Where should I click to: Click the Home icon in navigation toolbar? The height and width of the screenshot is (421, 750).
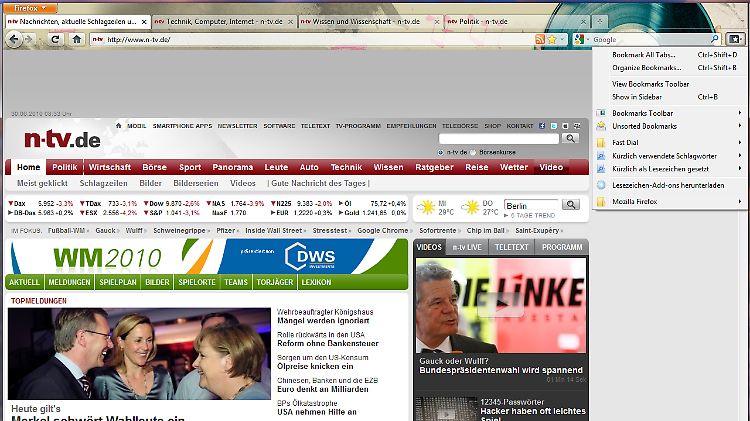pyautogui.click(x=77, y=39)
